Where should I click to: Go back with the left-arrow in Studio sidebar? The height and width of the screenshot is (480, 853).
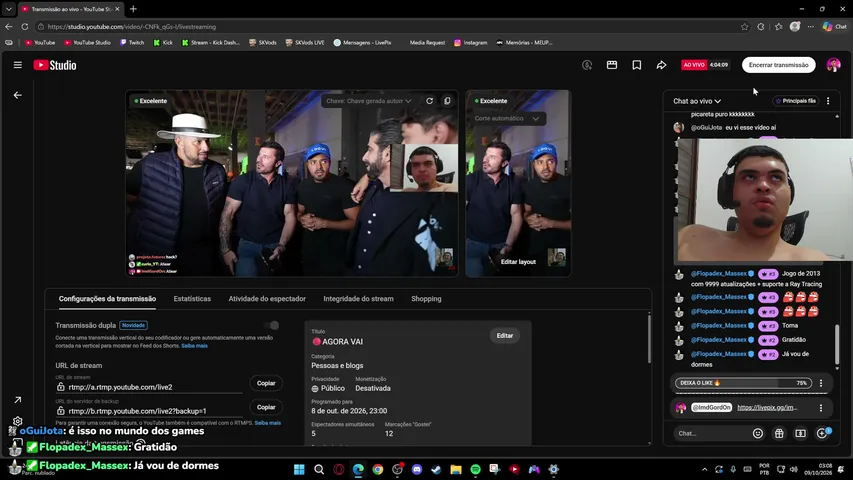tap(18, 95)
